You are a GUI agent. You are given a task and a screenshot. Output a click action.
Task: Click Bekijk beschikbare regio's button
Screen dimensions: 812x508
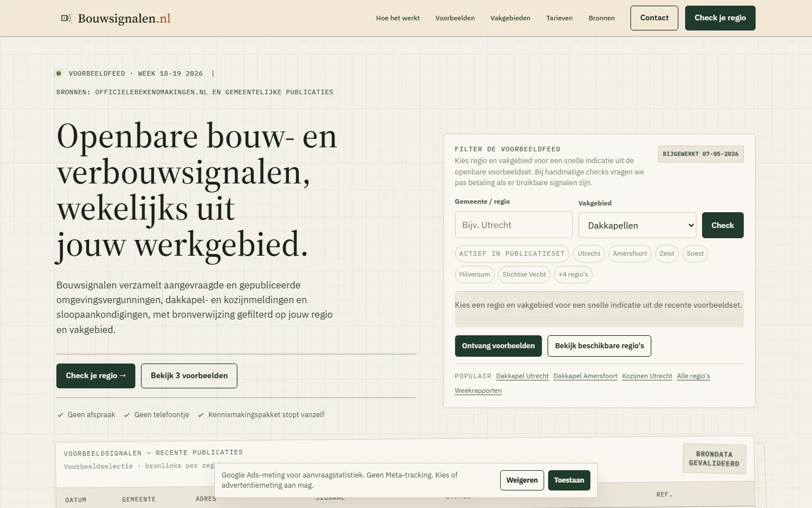pos(599,346)
